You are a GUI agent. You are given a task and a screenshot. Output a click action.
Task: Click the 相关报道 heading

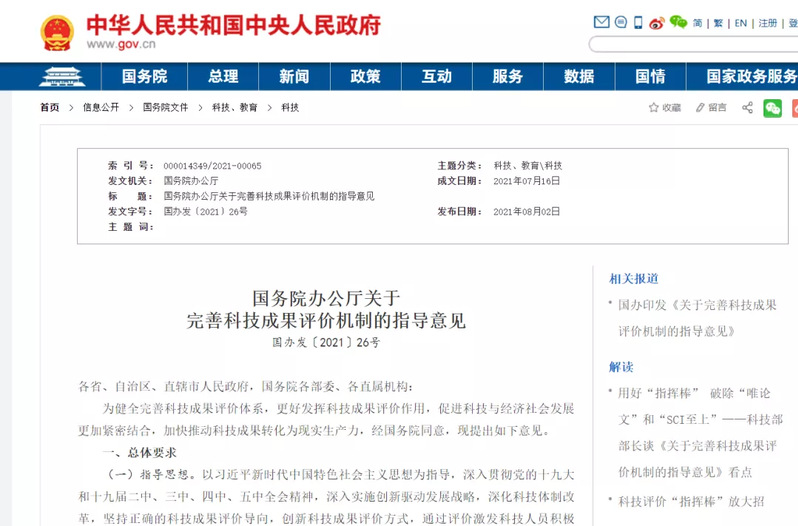pyautogui.click(x=634, y=279)
